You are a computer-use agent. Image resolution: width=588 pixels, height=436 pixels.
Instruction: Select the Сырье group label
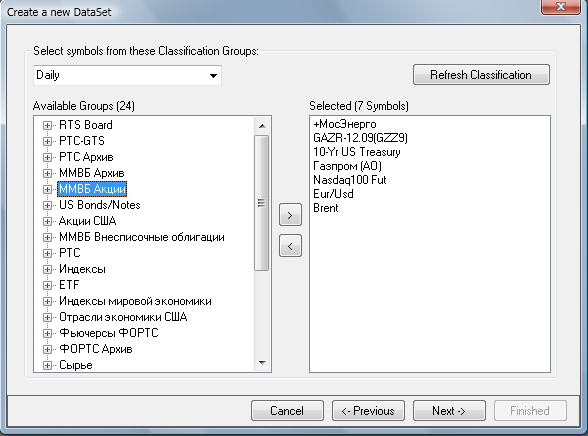(x=76, y=365)
